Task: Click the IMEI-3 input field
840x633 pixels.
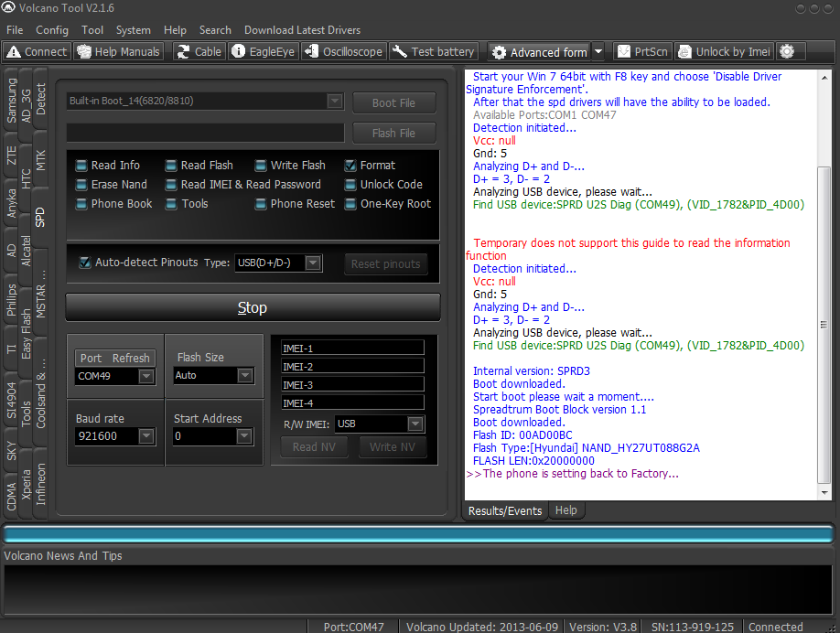Action: [x=352, y=384]
